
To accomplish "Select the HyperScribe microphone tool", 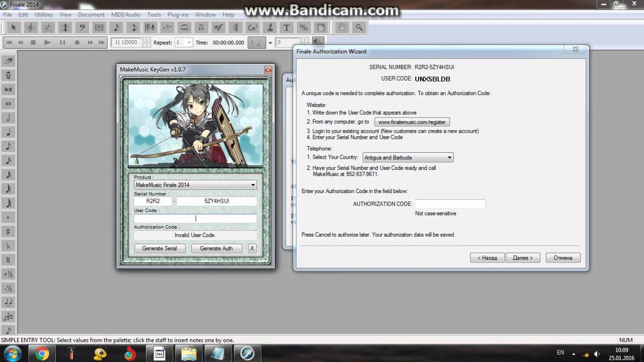I will (150, 28).
